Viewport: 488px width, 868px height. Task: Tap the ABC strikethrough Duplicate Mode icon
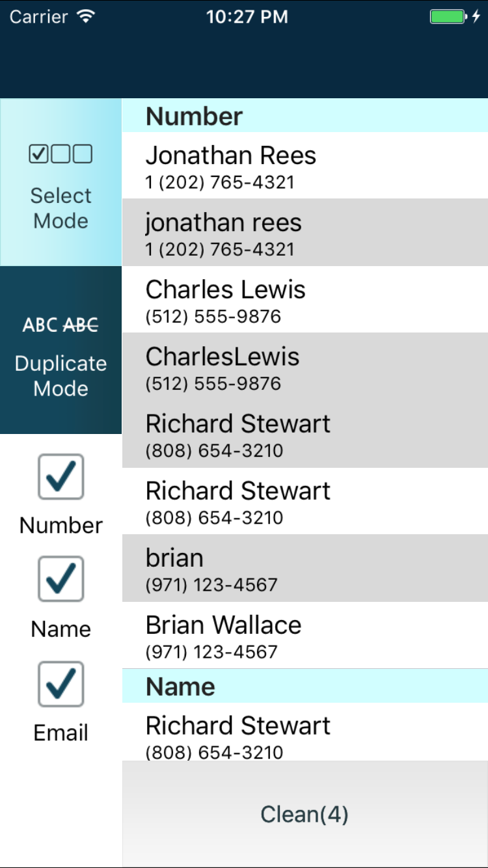point(61,324)
